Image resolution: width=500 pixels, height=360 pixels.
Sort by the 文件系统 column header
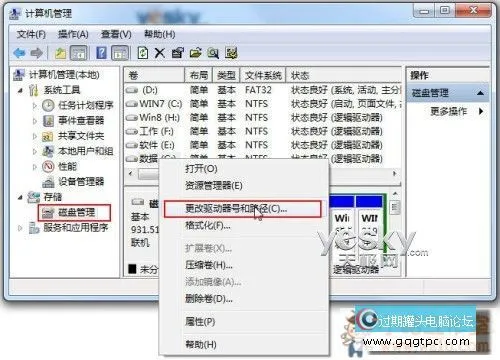(263, 75)
